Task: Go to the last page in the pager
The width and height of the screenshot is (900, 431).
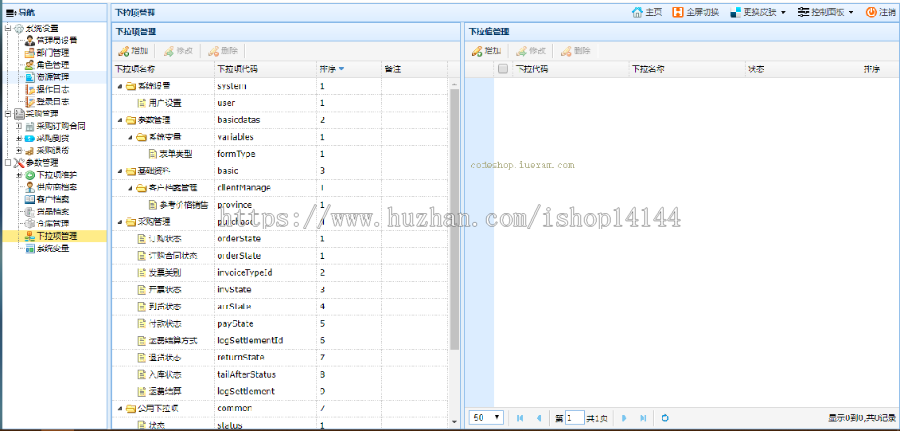Action: point(643,418)
